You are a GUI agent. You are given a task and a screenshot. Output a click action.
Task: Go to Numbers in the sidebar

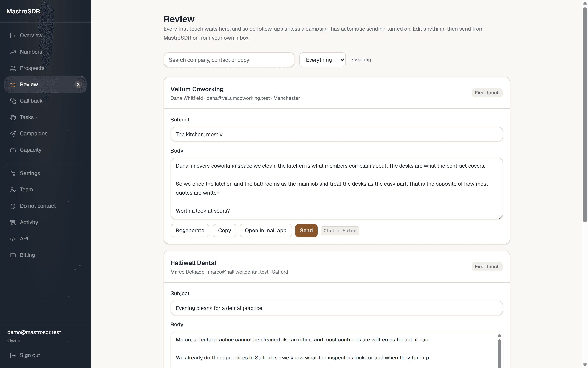46,52
